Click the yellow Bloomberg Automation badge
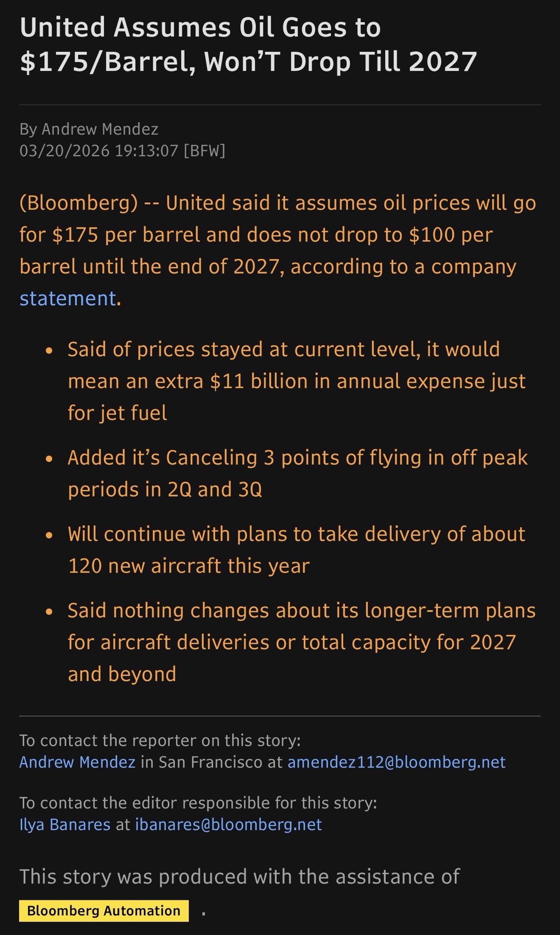This screenshot has width=560, height=935. (x=104, y=911)
